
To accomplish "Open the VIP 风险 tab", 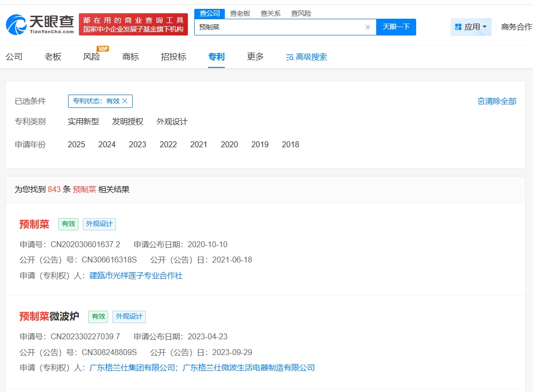I will (92, 57).
